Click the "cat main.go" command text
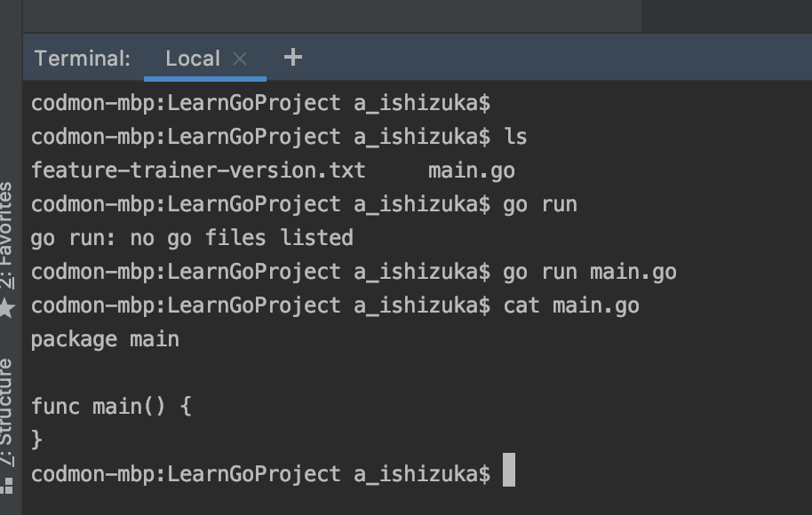The width and height of the screenshot is (812, 515). coord(571,305)
